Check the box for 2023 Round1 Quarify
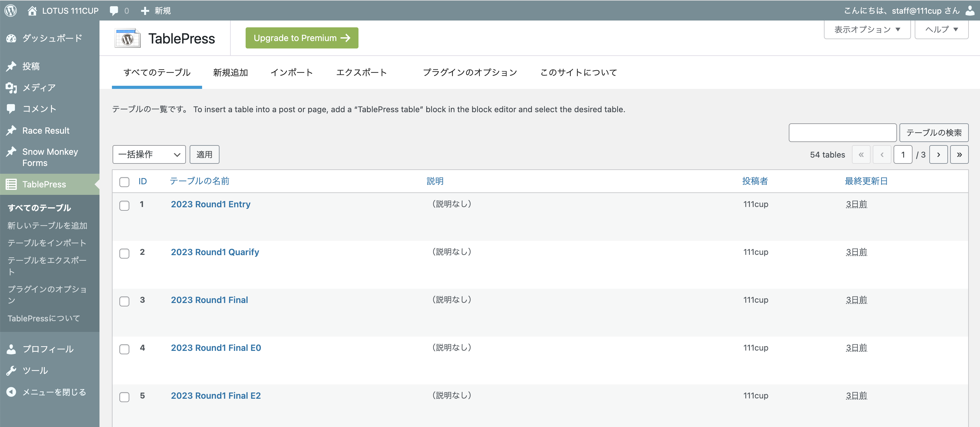Screen dimensions: 980x427 click(124, 253)
